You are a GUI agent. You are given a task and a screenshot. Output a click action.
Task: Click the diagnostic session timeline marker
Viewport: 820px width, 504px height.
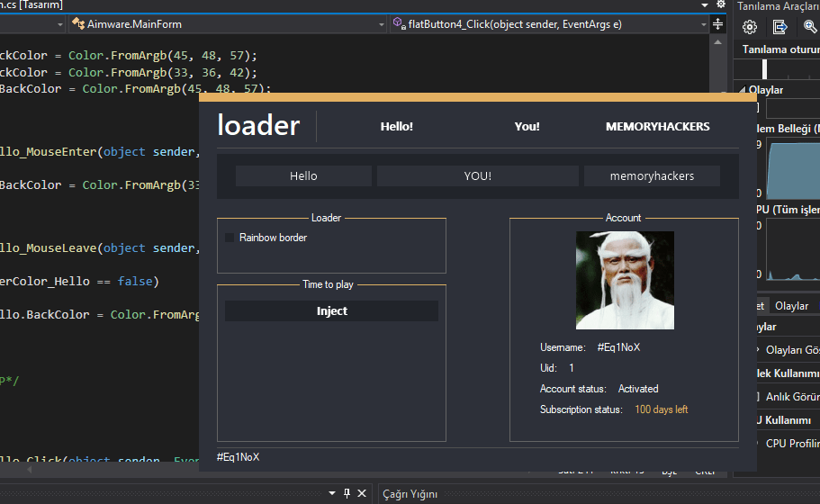(764, 69)
